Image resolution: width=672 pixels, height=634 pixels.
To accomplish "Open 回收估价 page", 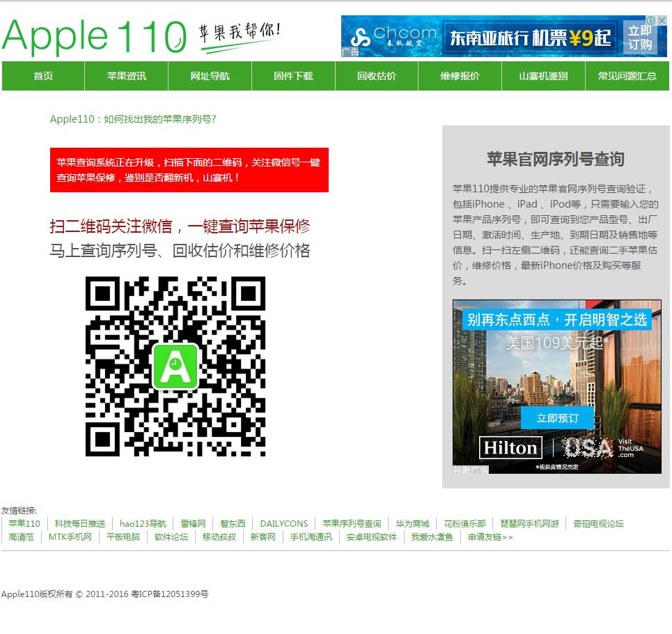I will click(x=376, y=76).
